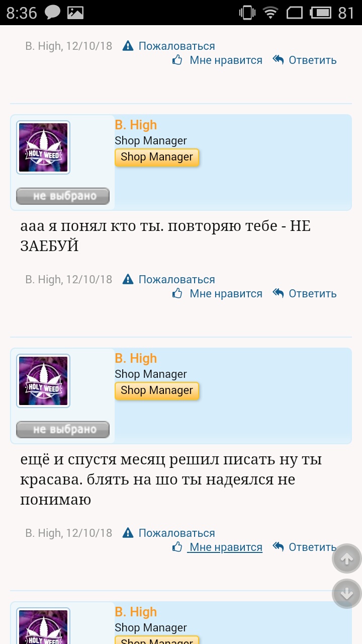Click Shop Manager yellow badge in the first full post
The height and width of the screenshot is (644, 362).
click(x=157, y=157)
